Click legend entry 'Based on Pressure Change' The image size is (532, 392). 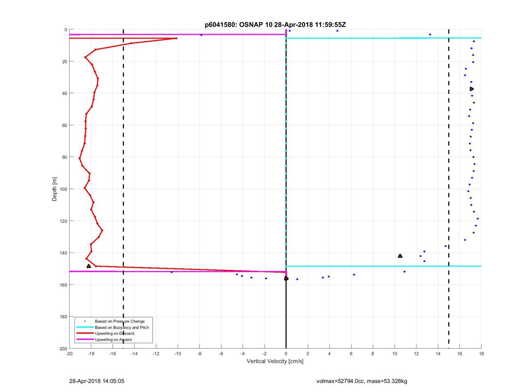click(x=120, y=321)
